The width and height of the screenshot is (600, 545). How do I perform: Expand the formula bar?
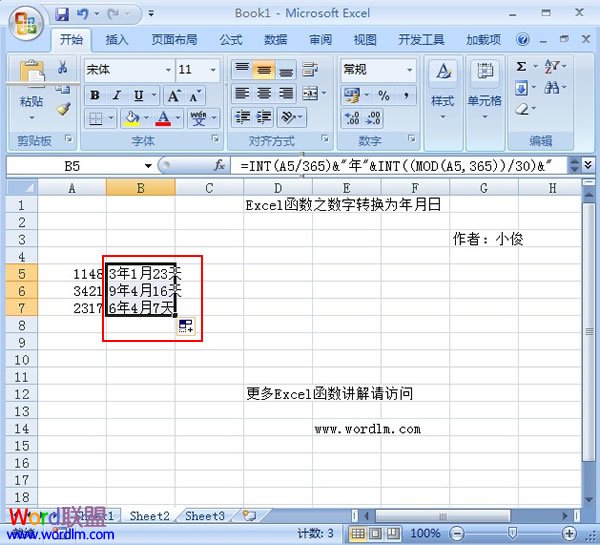588,165
